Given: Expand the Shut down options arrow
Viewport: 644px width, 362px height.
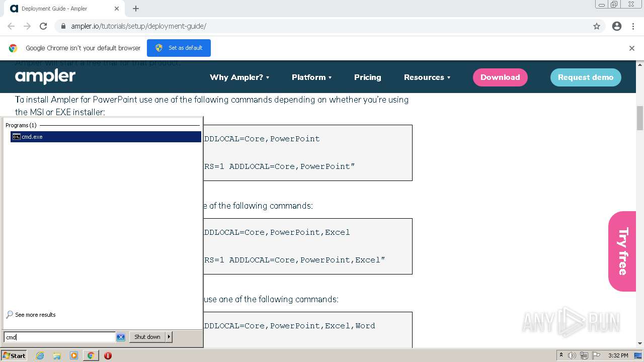Looking at the screenshot, I should point(169,337).
